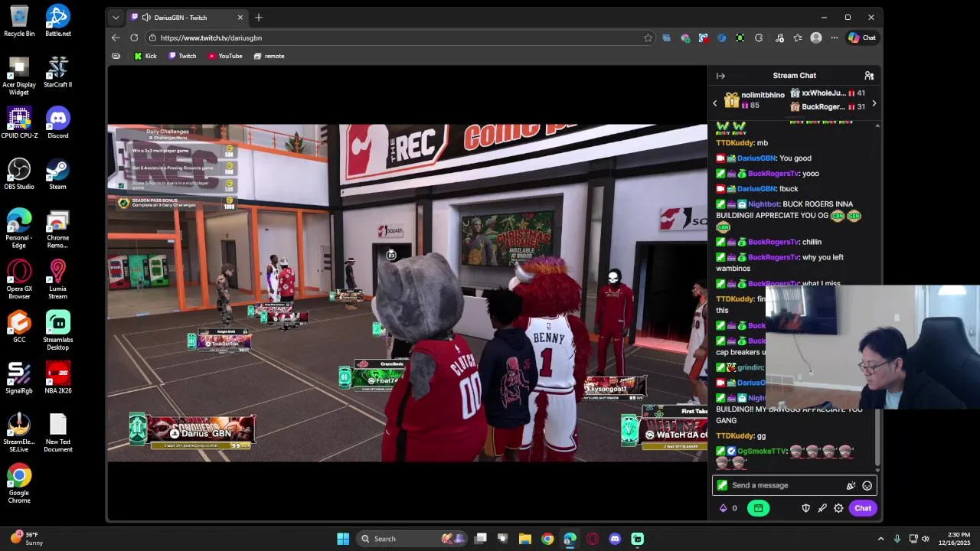This screenshot has width=980, height=551.
Task: Show hidden system tray icons
Action: pyautogui.click(x=880, y=539)
